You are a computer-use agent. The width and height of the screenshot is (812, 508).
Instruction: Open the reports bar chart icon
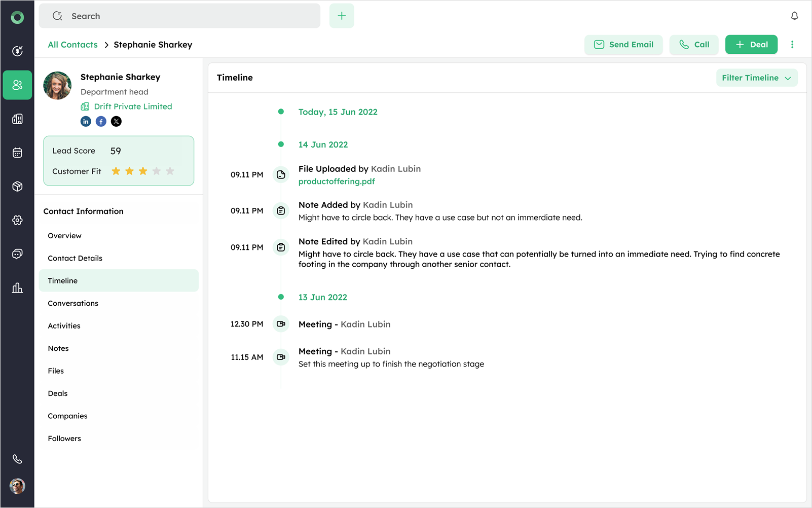coord(17,288)
